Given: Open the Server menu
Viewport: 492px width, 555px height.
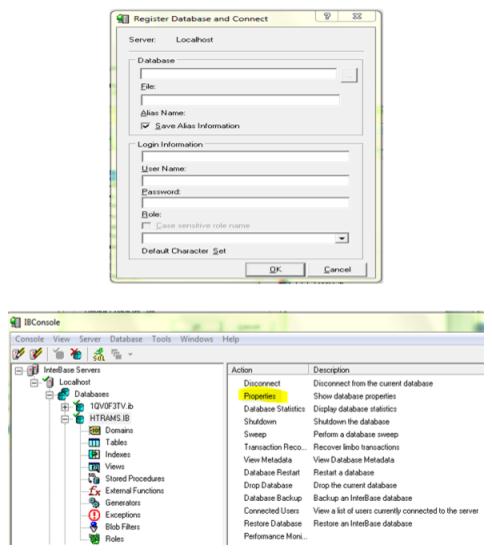Looking at the screenshot, I should click(x=90, y=339).
